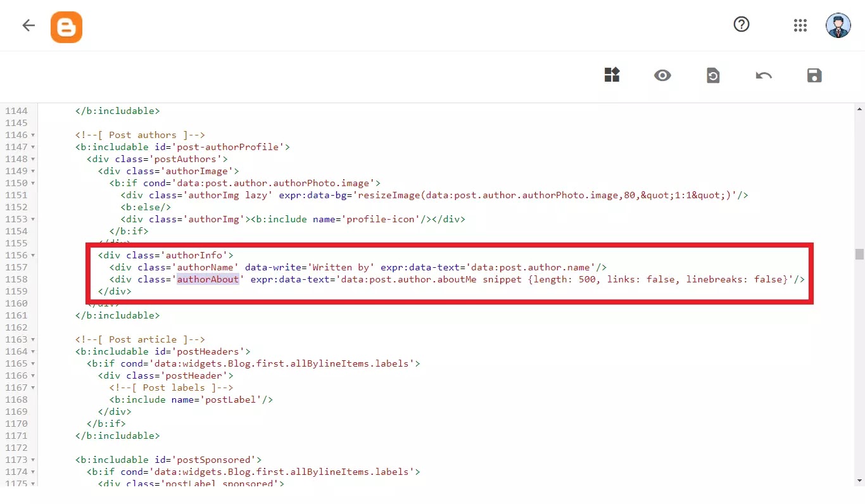This screenshot has height=504, width=865.
Task: Collapse code fold at line 1146
Action: (33, 135)
